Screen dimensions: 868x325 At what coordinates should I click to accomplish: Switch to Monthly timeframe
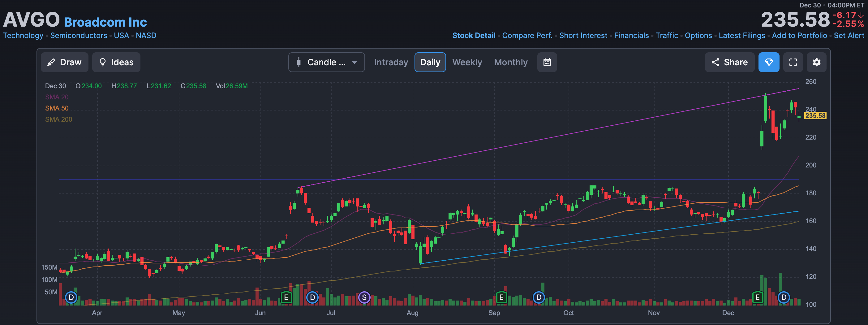point(511,63)
